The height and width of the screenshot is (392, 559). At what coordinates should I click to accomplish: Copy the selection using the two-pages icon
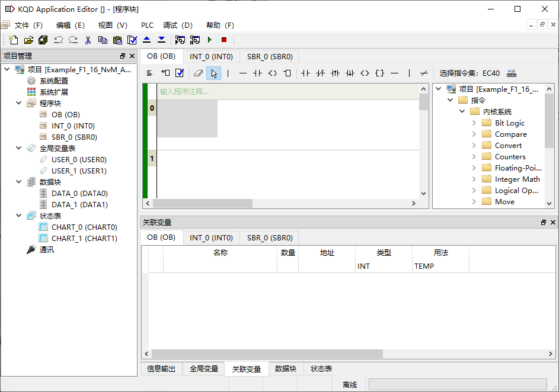coord(103,40)
